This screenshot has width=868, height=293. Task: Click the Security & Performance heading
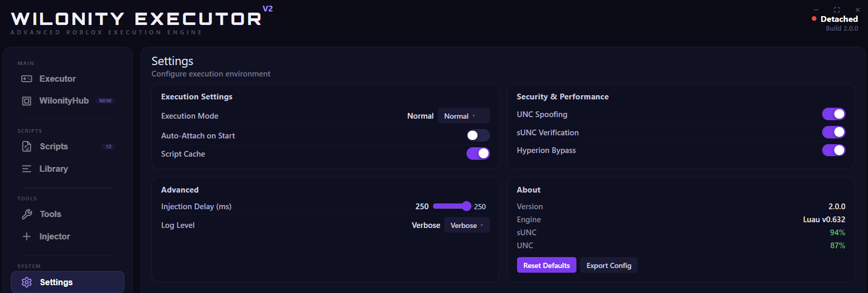coord(562,97)
